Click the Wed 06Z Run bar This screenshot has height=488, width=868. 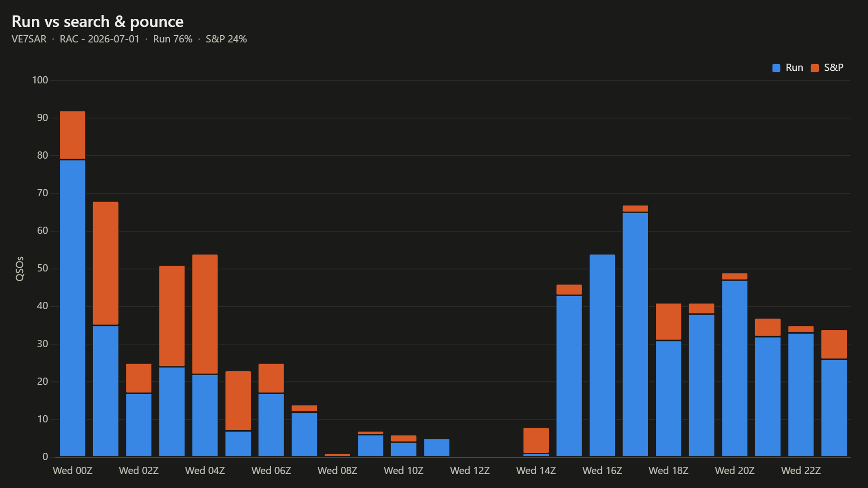click(x=271, y=425)
